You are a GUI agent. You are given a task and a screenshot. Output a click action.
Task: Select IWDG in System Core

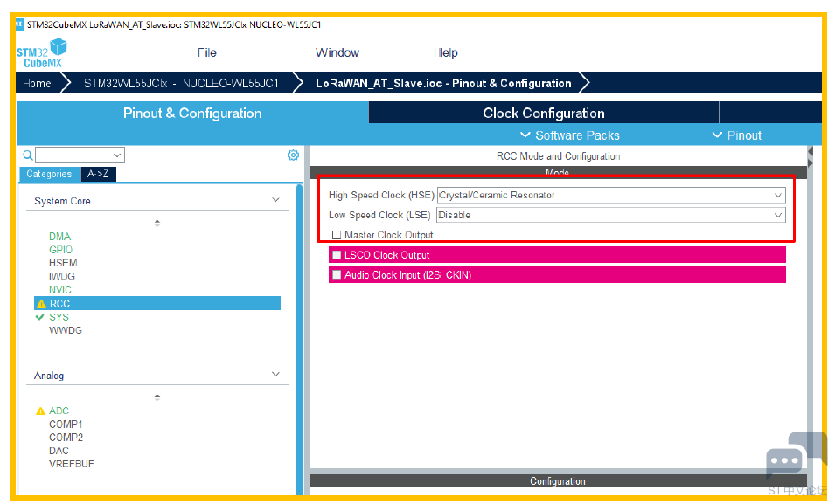(x=62, y=276)
